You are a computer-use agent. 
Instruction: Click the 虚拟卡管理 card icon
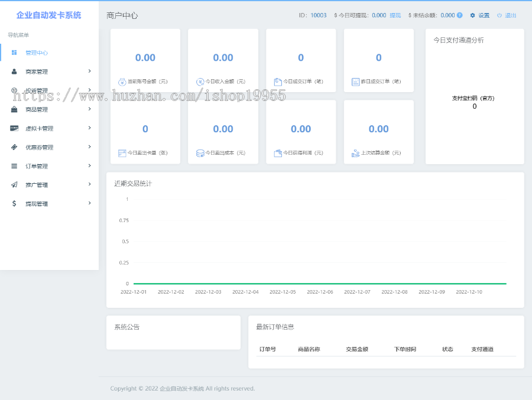coord(14,128)
